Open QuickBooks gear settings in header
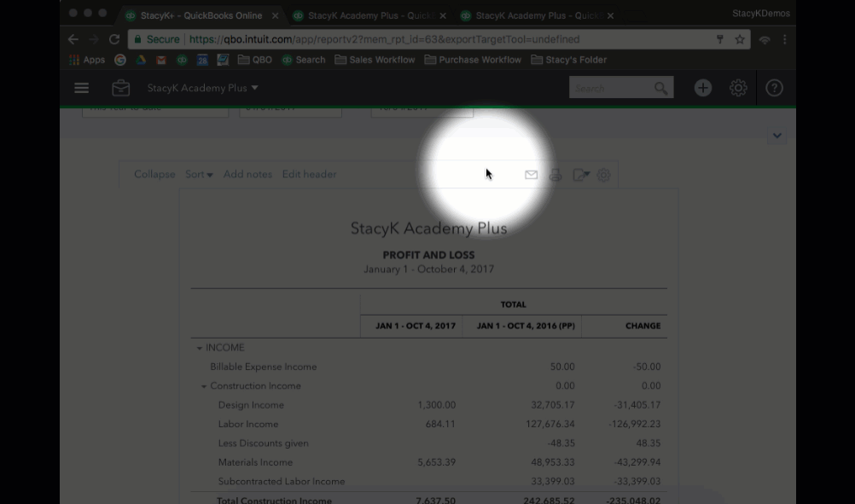 (738, 88)
